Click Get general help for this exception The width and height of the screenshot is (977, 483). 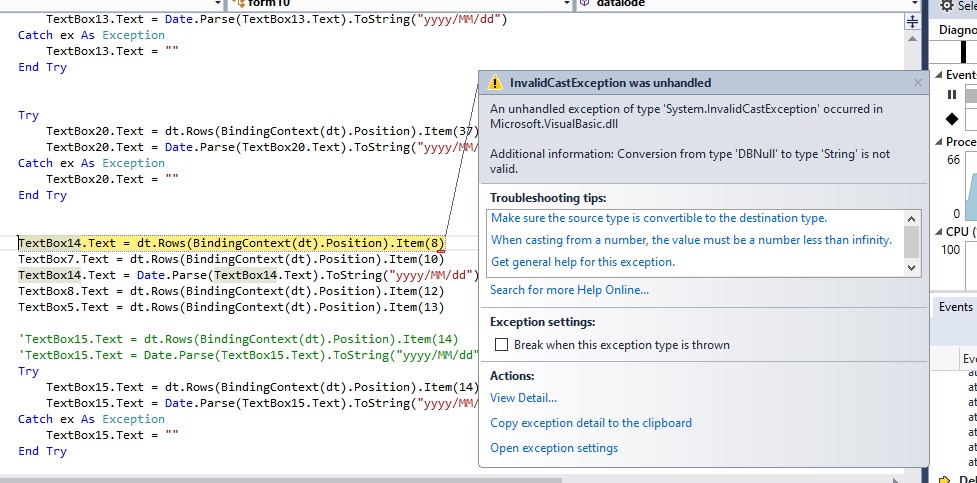click(x=582, y=262)
